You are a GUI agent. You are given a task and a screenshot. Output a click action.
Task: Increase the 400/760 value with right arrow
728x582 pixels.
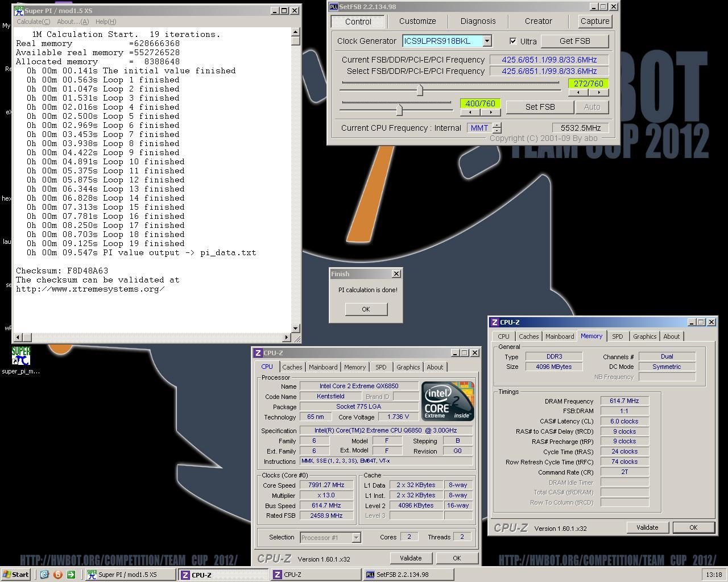[x=490, y=112]
